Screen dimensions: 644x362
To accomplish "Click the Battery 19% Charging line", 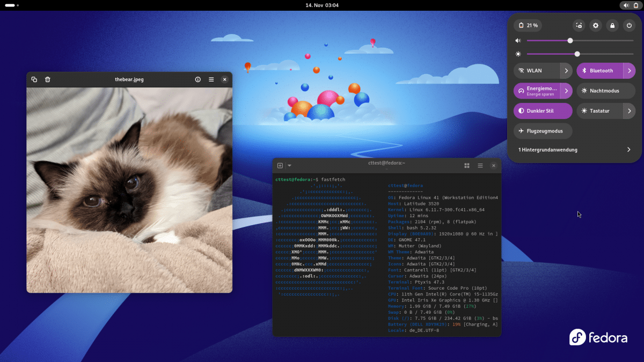I will tap(443, 324).
